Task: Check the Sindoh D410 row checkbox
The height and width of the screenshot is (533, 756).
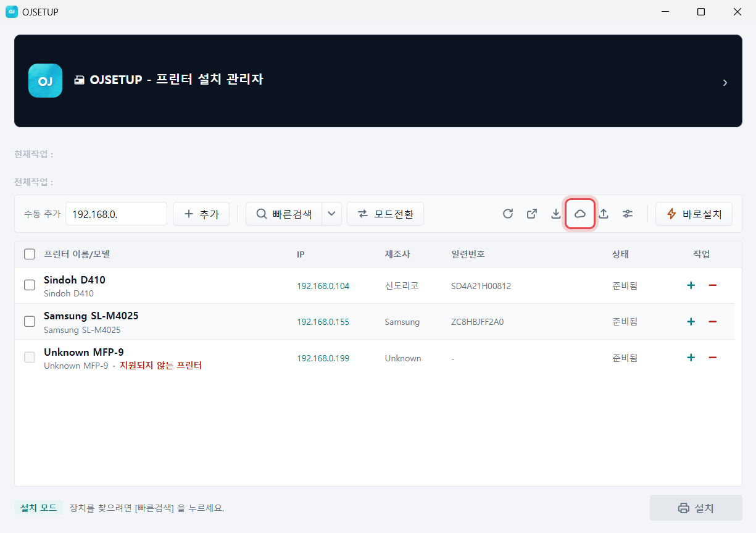Action: [30, 285]
